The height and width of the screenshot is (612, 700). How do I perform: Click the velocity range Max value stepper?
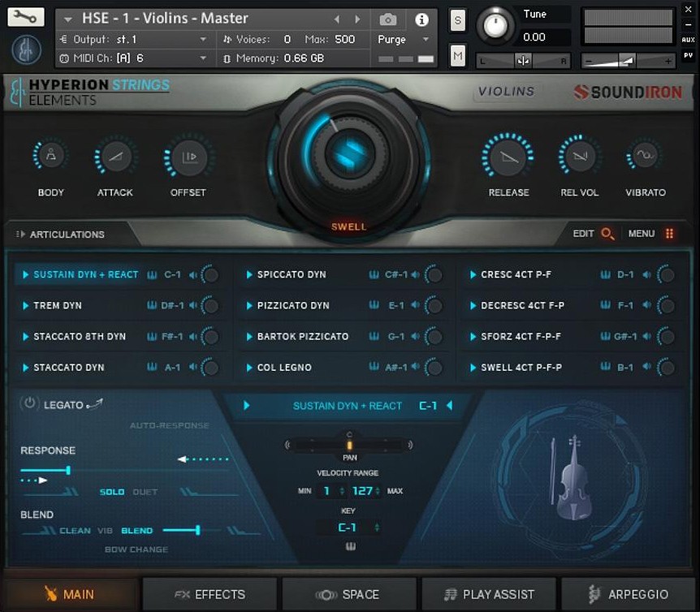(378, 491)
